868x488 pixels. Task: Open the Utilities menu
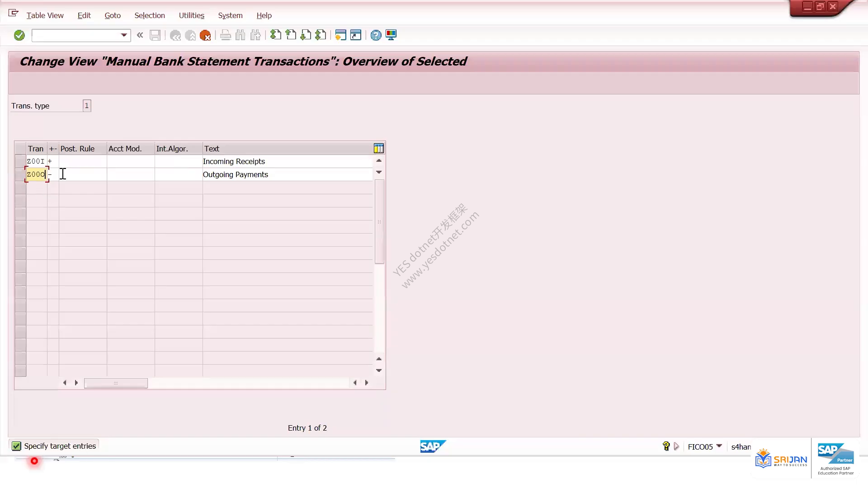pos(192,15)
